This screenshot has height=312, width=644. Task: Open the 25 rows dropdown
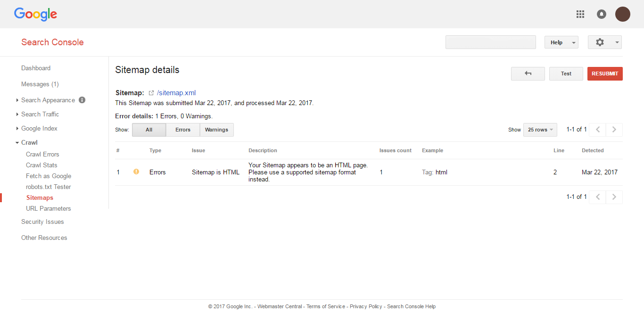(x=540, y=130)
